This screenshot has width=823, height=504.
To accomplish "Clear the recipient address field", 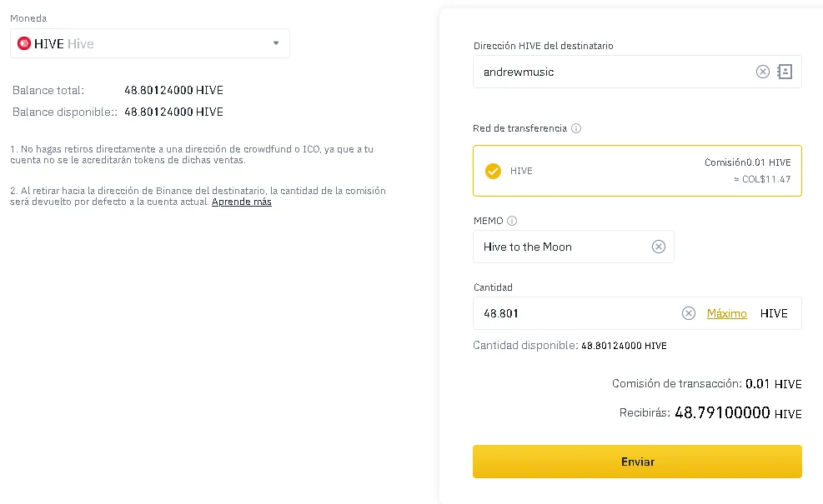I will pyautogui.click(x=763, y=72).
